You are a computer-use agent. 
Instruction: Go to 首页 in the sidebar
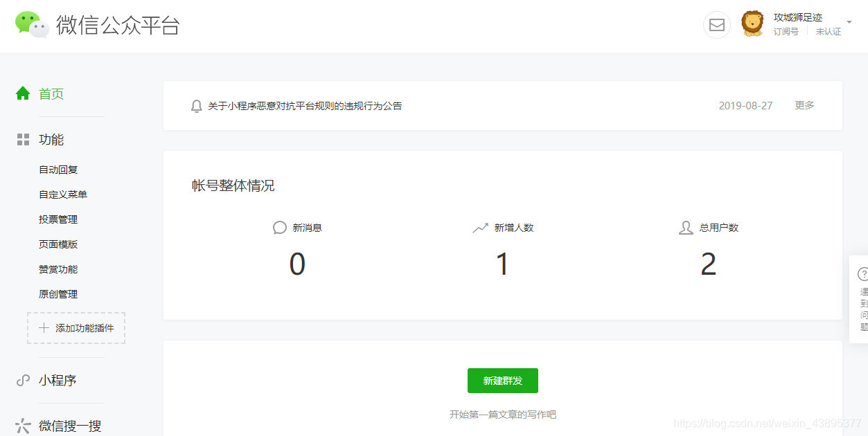[x=51, y=93]
